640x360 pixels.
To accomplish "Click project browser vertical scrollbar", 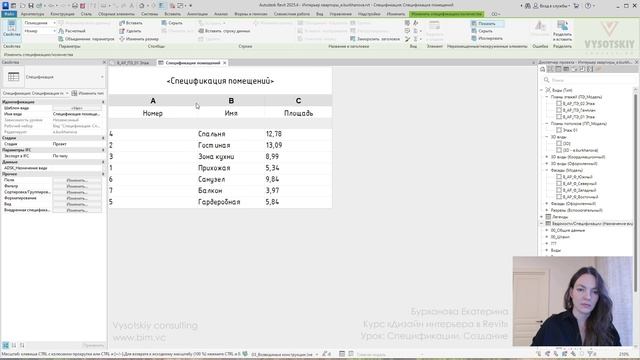I will coord(636,192).
